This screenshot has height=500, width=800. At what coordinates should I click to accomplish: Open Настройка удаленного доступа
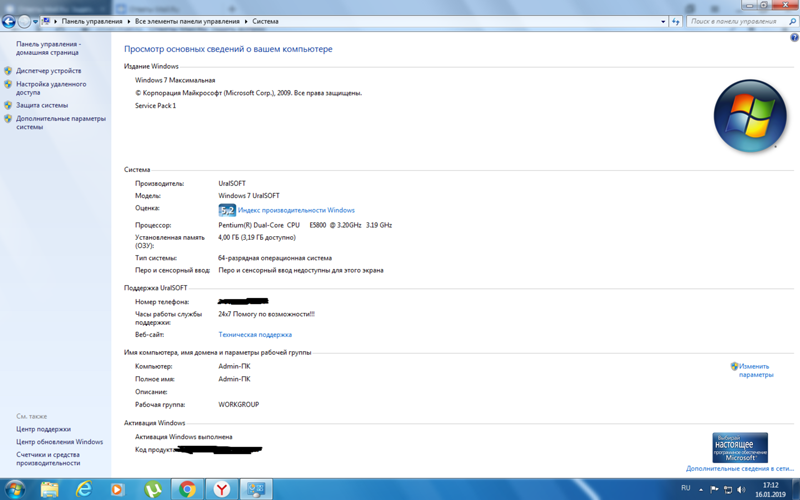51,88
